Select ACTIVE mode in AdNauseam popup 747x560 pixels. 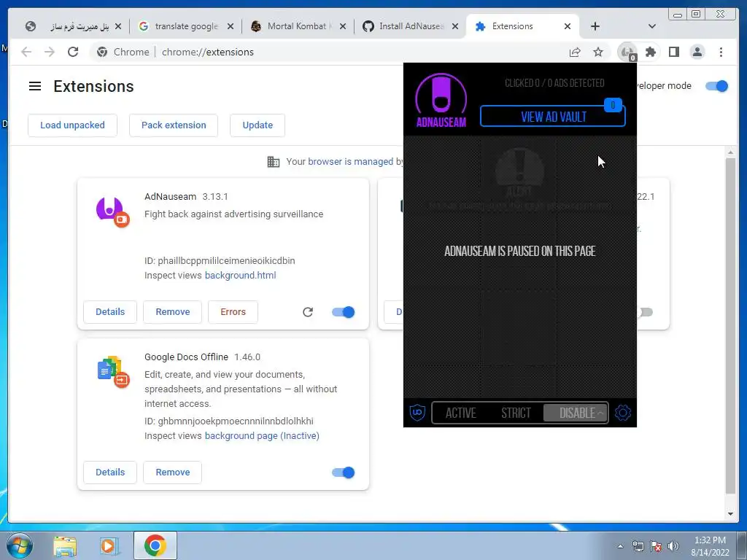pos(461,413)
